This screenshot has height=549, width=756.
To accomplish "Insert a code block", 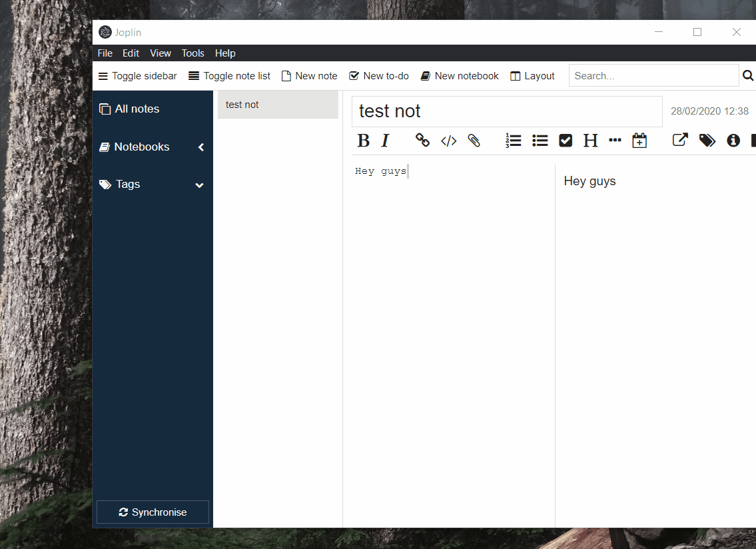I will [448, 141].
